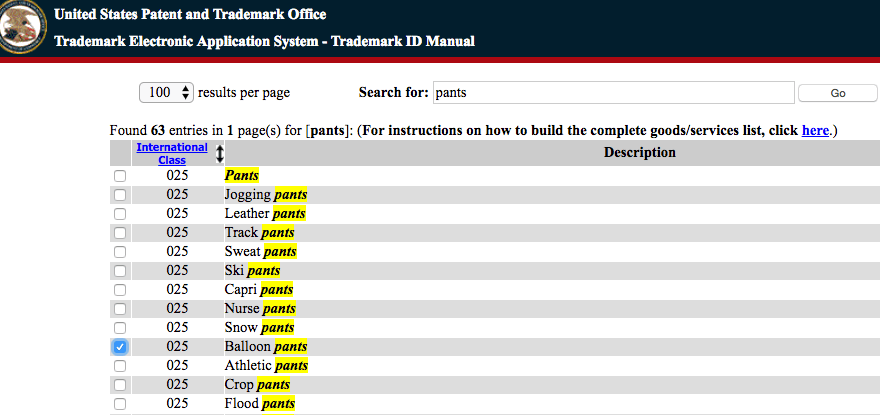Screen dimensions: 880x415
Task: Check the box for Track pants
Action: 120,233
